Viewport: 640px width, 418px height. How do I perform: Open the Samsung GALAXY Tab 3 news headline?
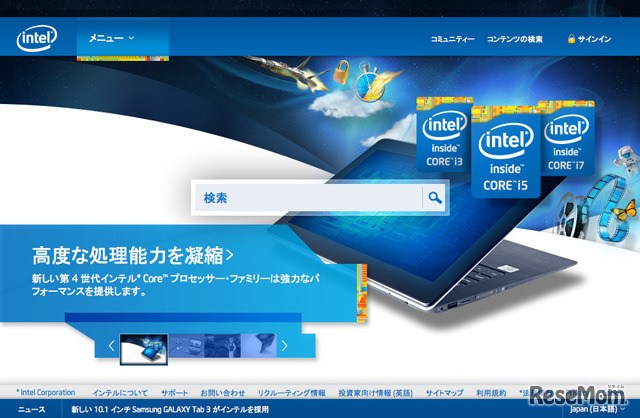[170, 409]
